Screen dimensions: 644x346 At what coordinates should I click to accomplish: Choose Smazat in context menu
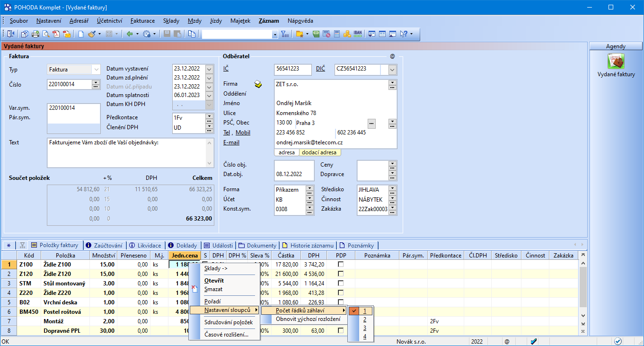tap(213, 289)
